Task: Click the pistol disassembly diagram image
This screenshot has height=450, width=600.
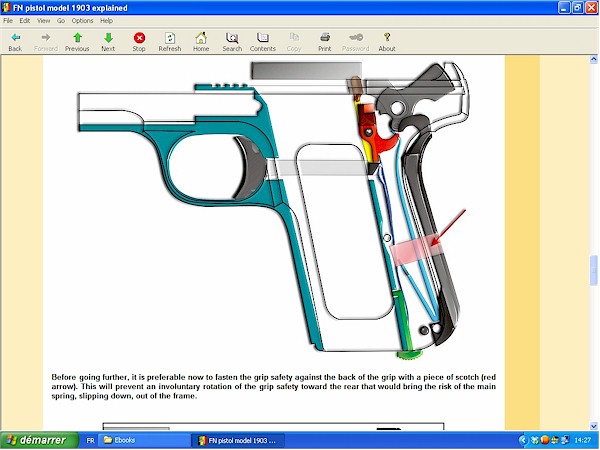Action: coord(274,210)
